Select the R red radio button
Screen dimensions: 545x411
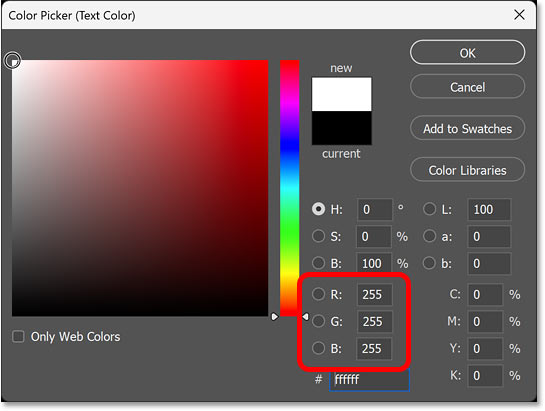pyautogui.click(x=318, y=294)
